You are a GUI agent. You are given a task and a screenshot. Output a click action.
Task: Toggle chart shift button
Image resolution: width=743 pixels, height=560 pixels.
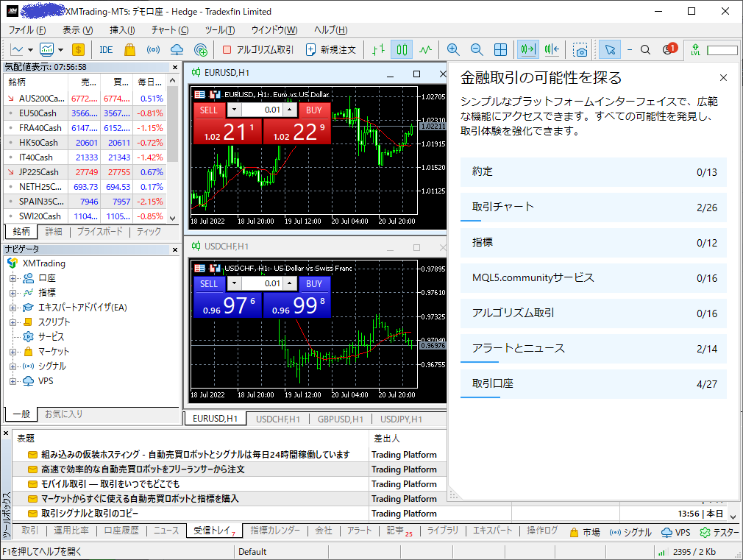552,50
